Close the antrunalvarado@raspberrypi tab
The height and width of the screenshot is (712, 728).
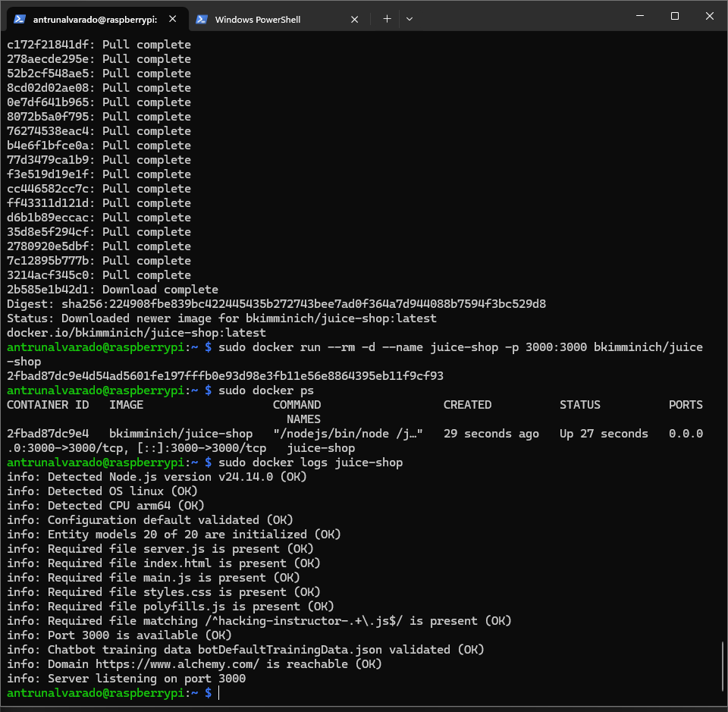pos(173,19)
